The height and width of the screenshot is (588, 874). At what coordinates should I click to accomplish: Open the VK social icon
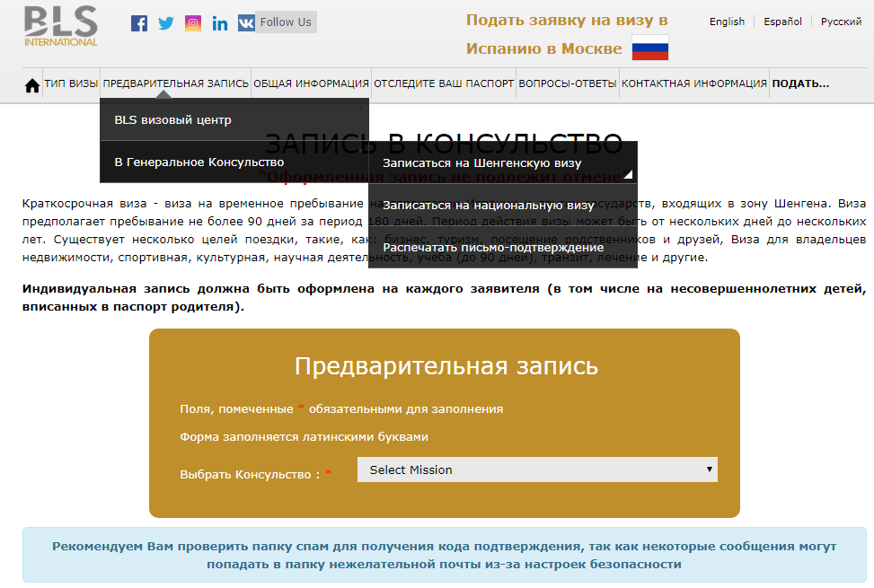(245, 23)
